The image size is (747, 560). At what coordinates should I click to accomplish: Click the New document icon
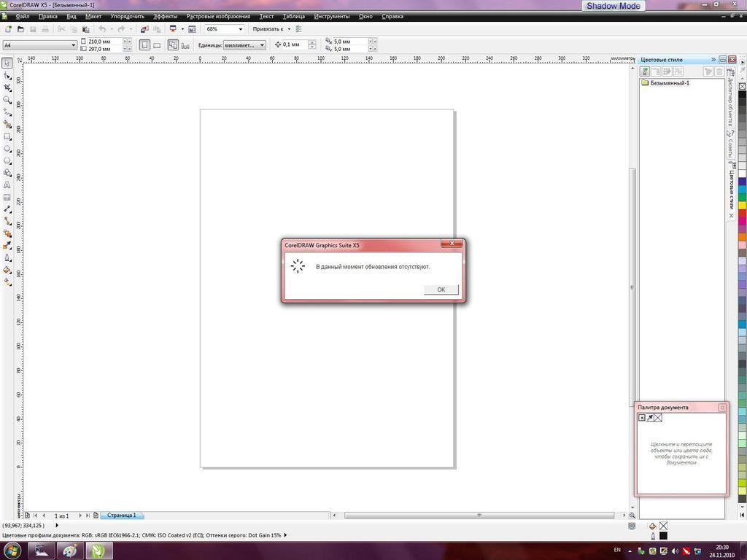8,29
